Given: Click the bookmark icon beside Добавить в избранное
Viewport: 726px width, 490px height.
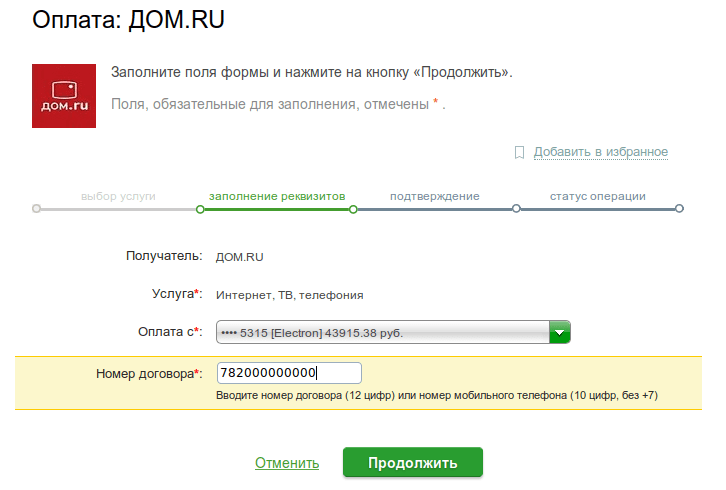Looking at the screenshot, I should point(519,152).
